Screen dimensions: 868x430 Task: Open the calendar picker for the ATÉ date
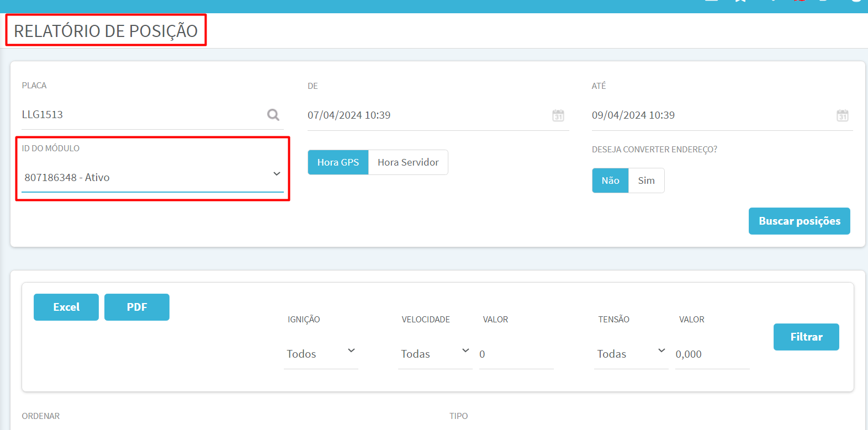pyautogui.click(x=843, y=115)
